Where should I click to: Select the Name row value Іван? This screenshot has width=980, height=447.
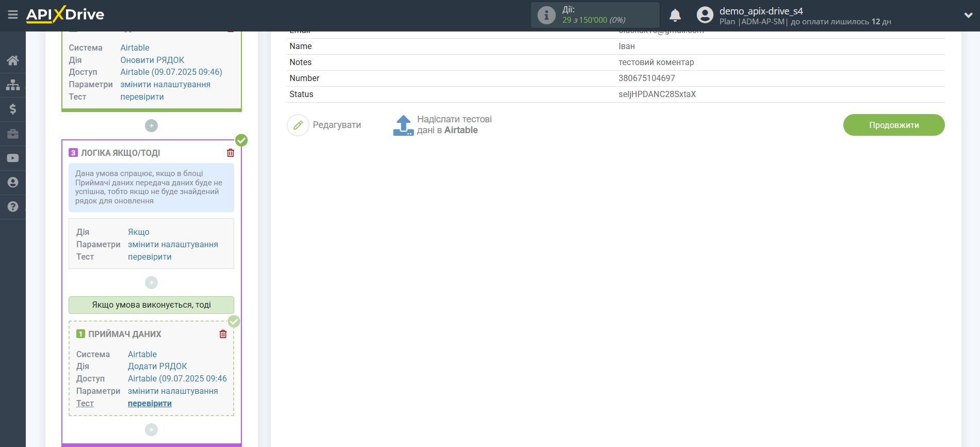627,46
